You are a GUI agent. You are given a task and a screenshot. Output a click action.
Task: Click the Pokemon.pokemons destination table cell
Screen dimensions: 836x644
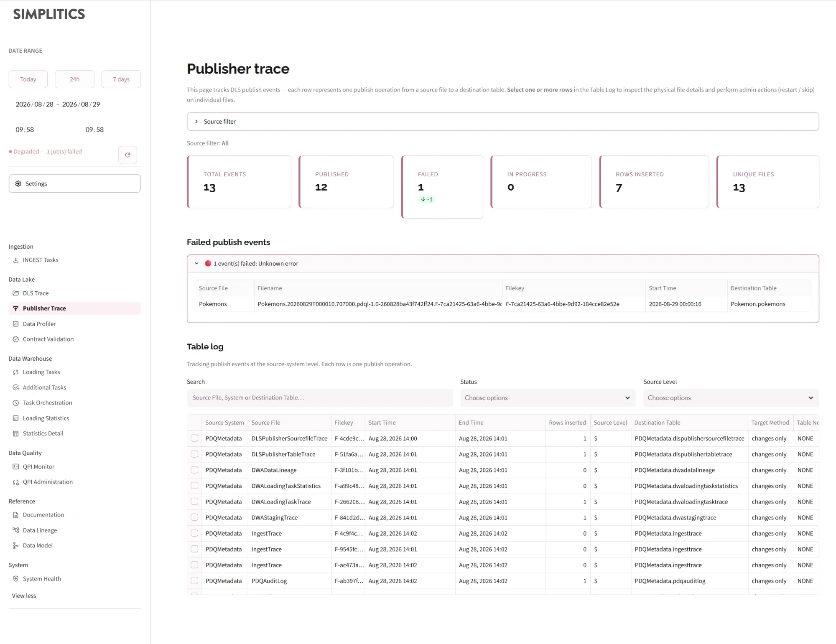(x=769, y=304)
